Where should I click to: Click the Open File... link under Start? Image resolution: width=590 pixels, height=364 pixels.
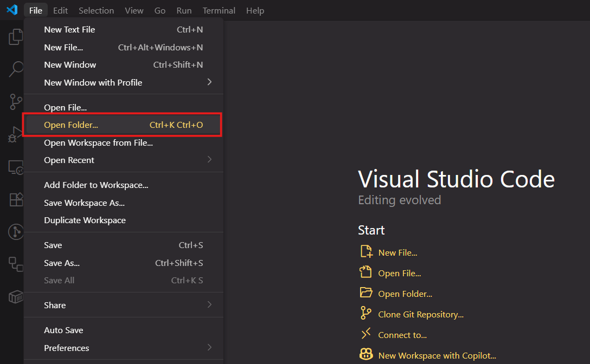pyautogui.click(x=400, y=274)
